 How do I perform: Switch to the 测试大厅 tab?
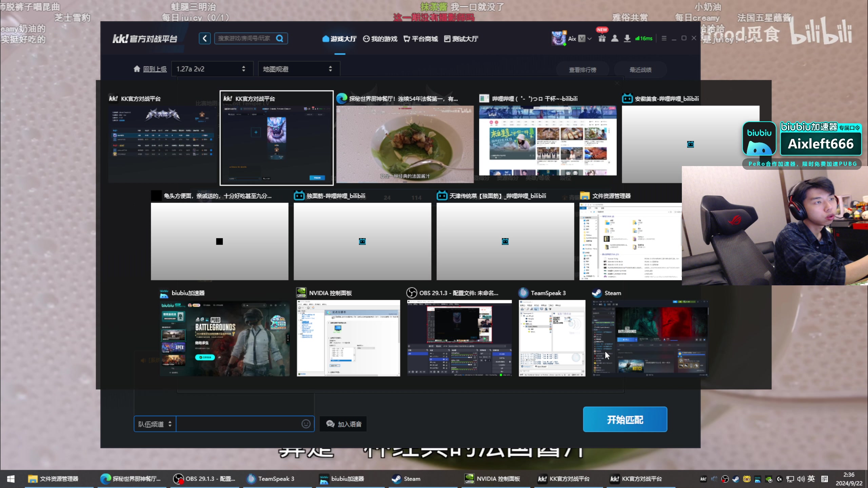[461, 39]
